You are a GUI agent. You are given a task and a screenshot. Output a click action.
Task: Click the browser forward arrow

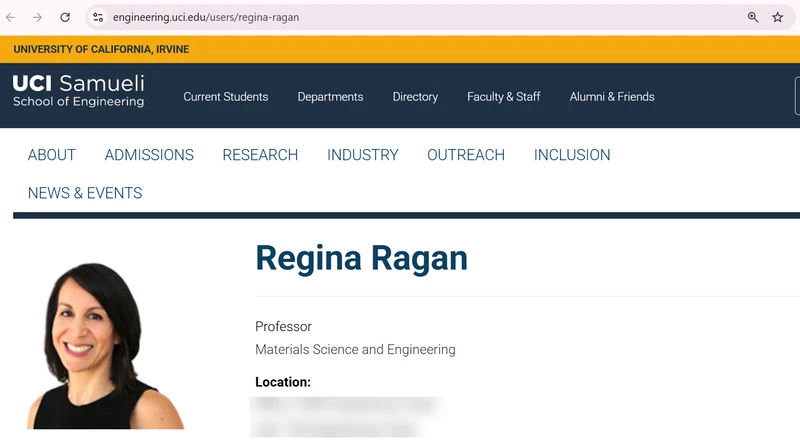tap(37, 17)
